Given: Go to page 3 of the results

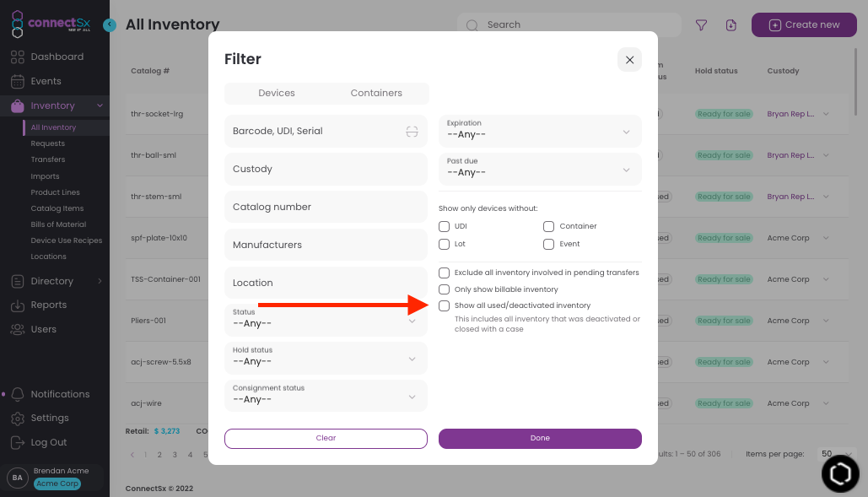Looking at the screenshot, I should 173,454.
